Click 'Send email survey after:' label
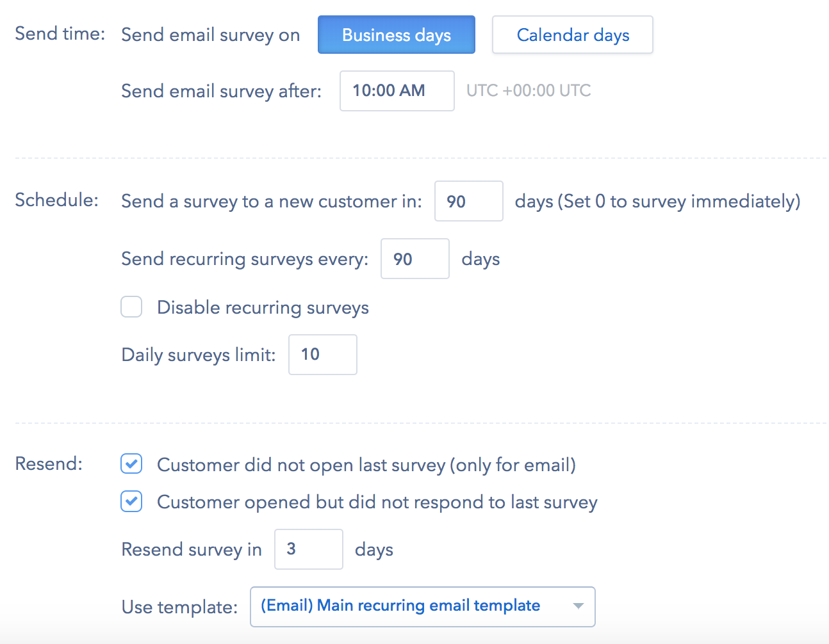829x644 pixels. (222, 91)
